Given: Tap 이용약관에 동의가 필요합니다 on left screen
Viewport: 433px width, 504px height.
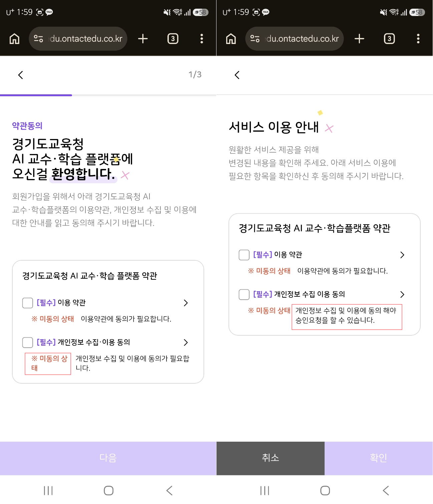Looking at the screenshot, I should point(126,319).
